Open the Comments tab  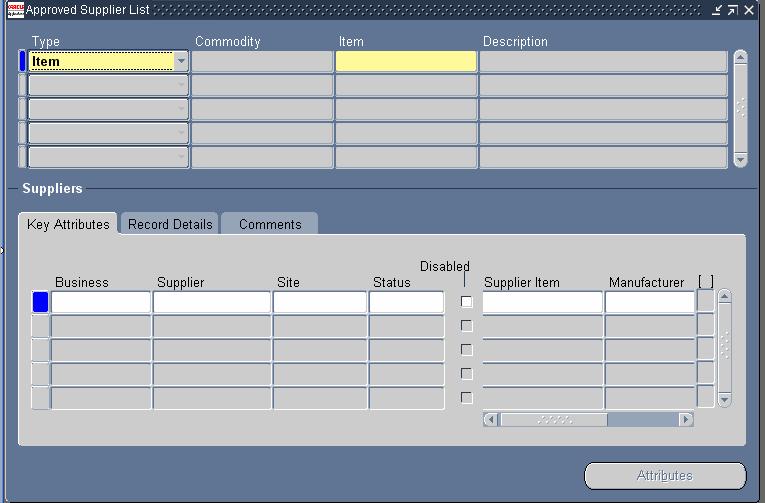(269, 224)
